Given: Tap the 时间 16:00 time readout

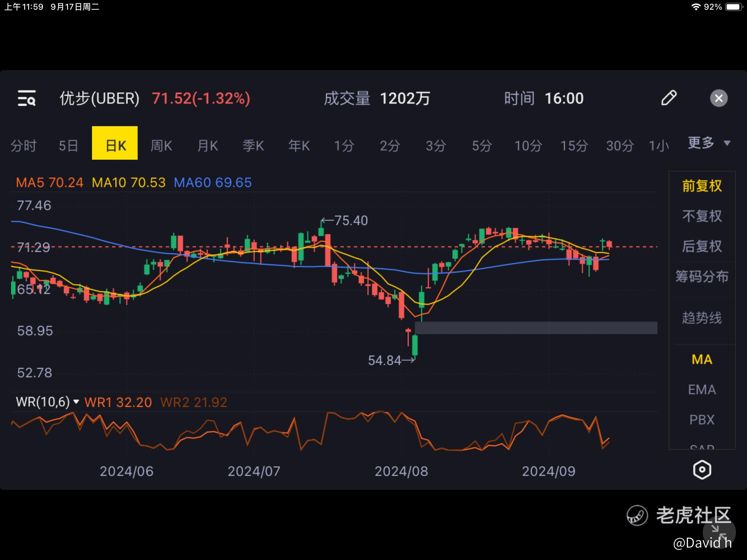Looking at the screenshot, I should [x=544, y=99].
